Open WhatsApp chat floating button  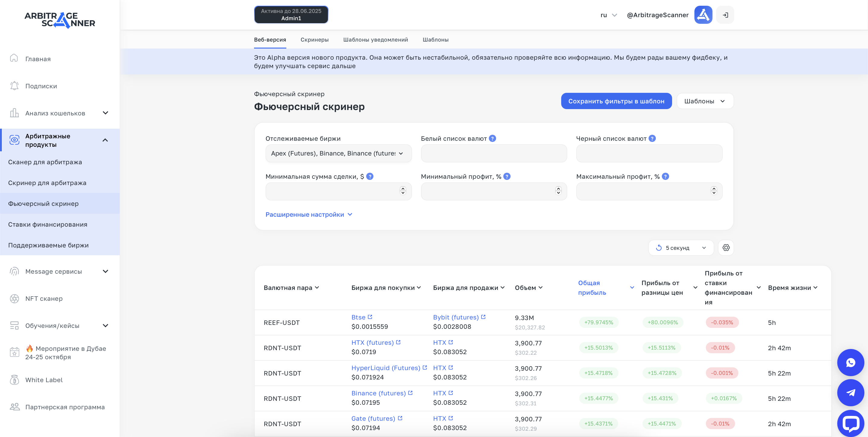[851, 363]
